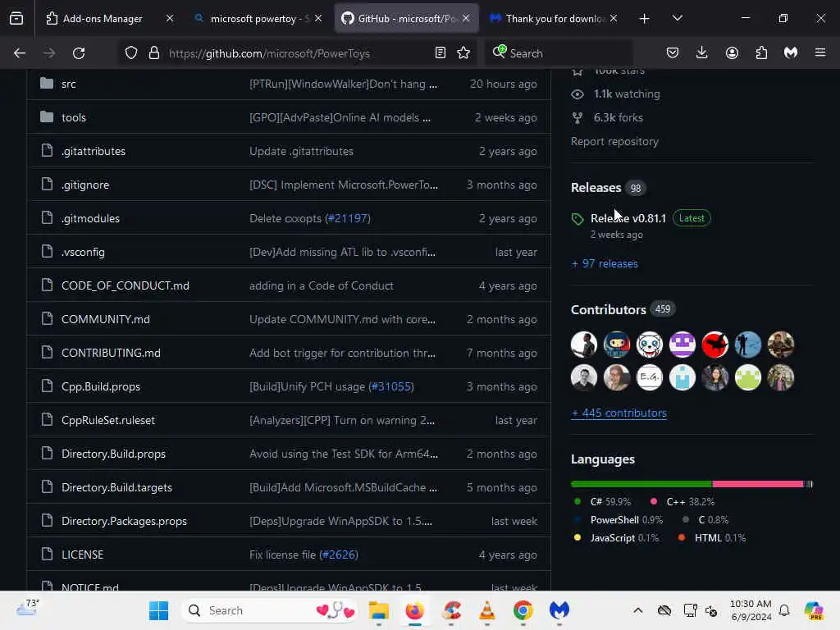Open pull request #31055 link
Screen dimensions: 840x630
coord(391,387)
